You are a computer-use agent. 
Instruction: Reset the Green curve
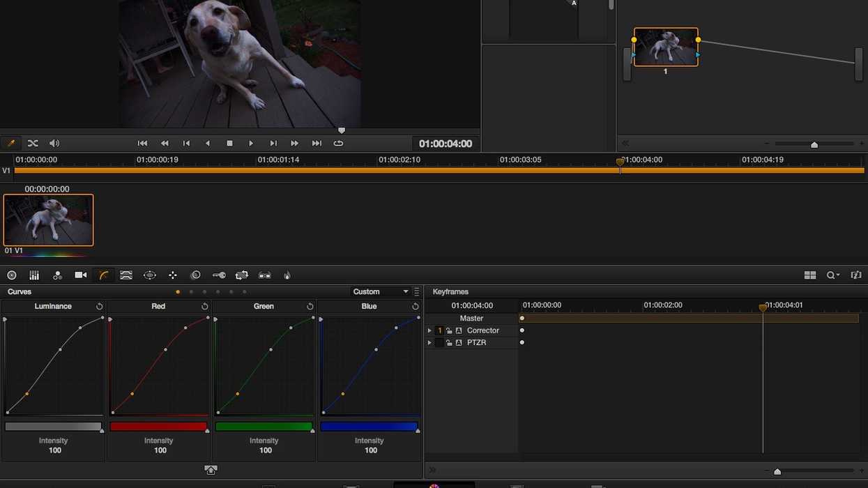click(310, 307)
